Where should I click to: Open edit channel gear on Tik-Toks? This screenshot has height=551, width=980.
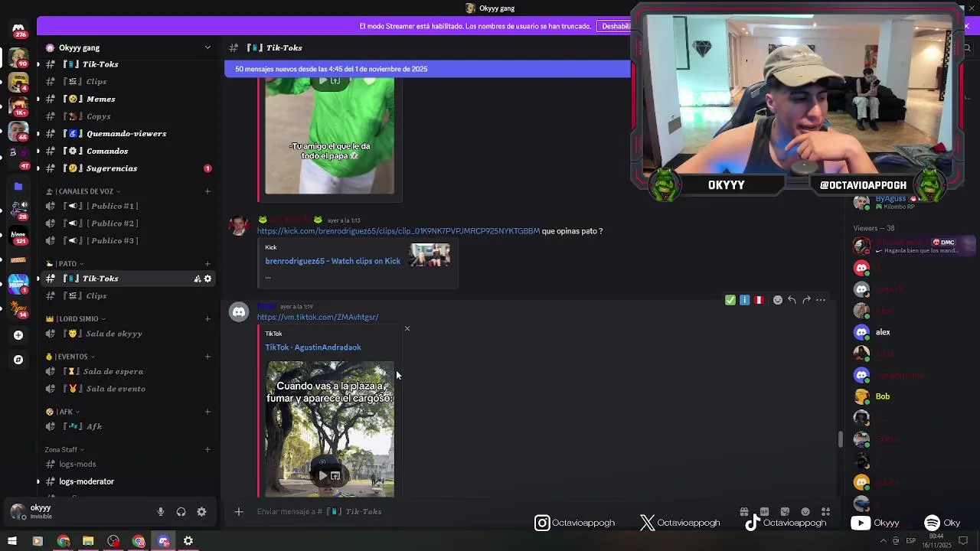click(x=207, y=279)
